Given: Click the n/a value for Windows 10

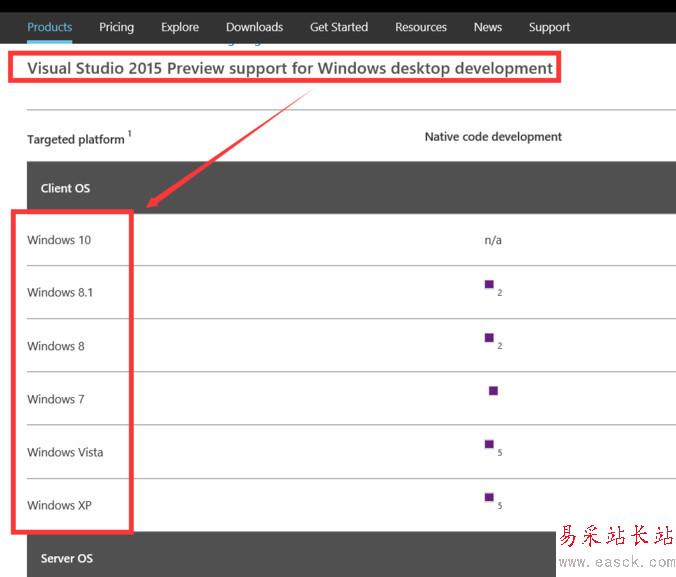Looking at the screenshot, I should 493,240.
